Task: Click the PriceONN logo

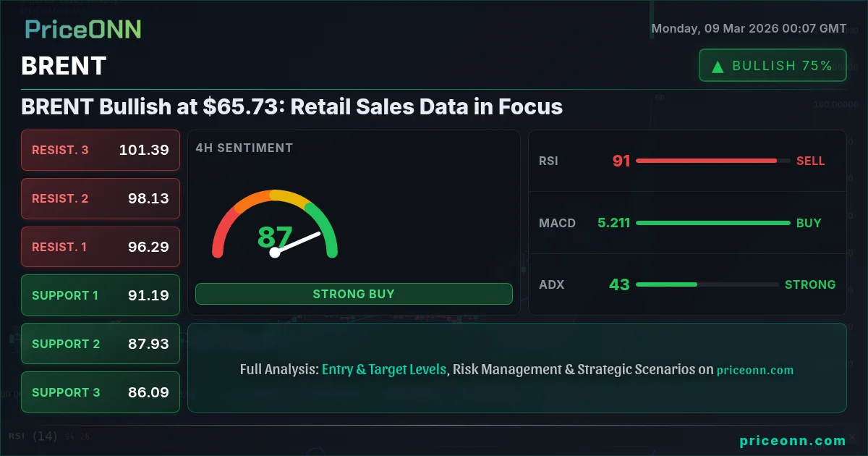Action: [x=83, y=29]
